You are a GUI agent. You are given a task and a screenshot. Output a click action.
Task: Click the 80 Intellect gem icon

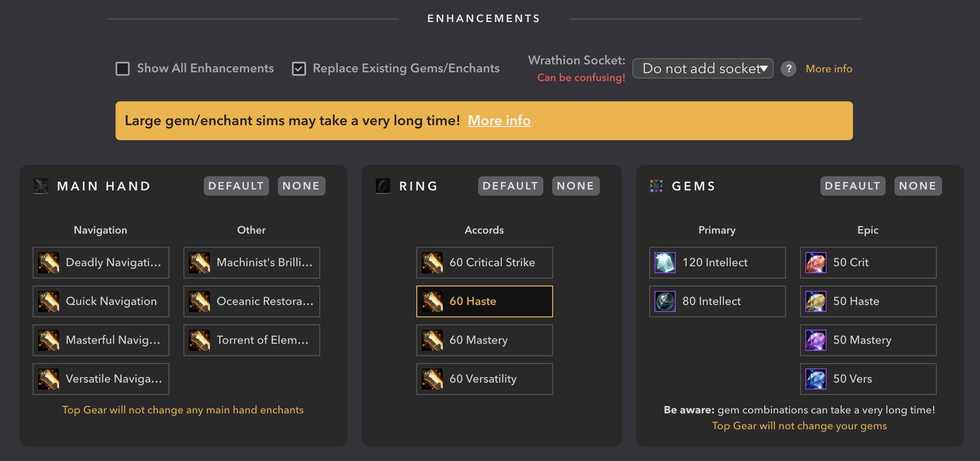tap(665, 301)
